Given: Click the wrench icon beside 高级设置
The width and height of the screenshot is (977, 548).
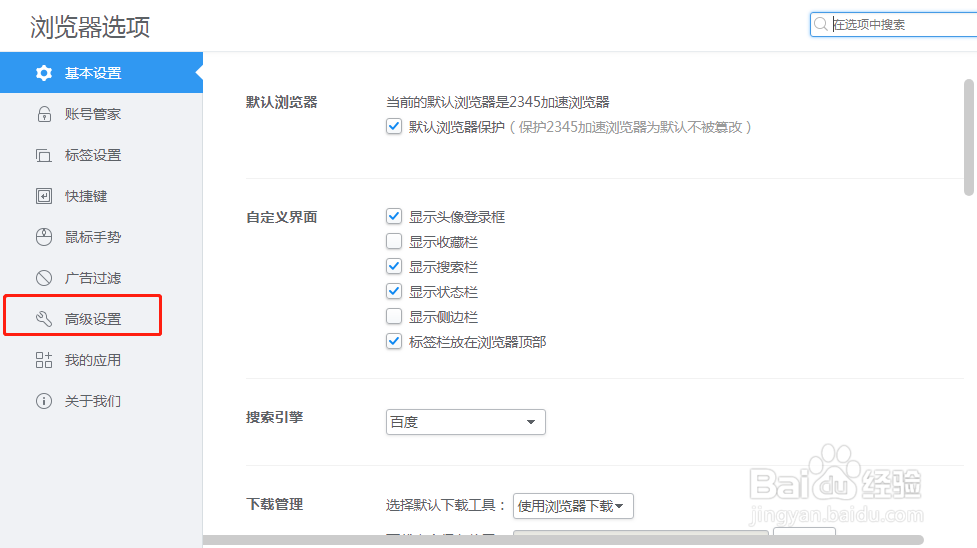Looking at the screenshot, I should [44, 319].
